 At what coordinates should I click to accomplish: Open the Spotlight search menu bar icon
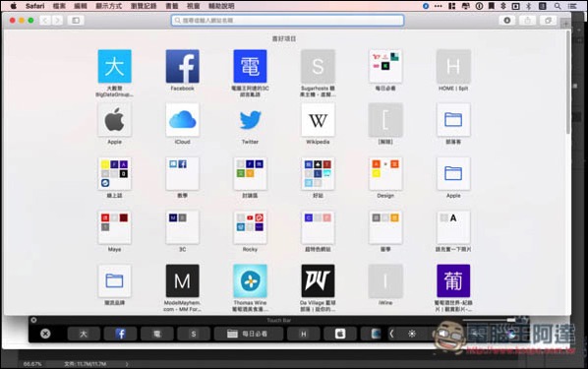558,6
